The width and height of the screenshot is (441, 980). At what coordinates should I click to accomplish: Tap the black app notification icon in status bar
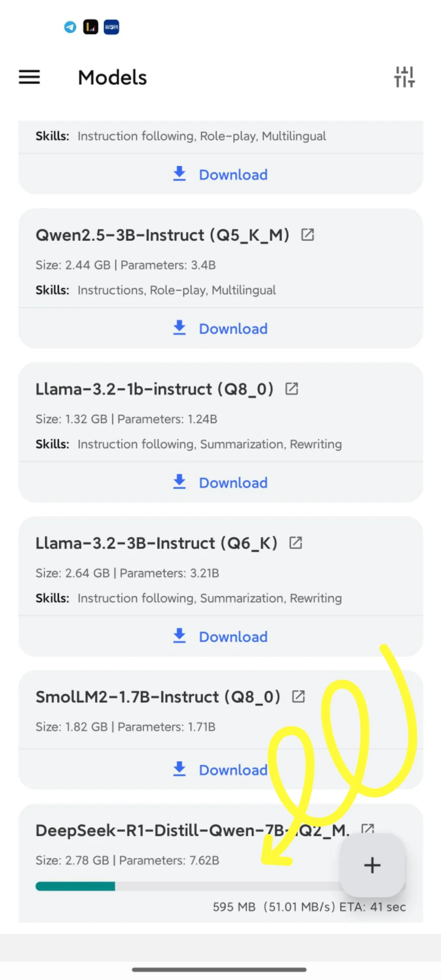pos(91,27)
